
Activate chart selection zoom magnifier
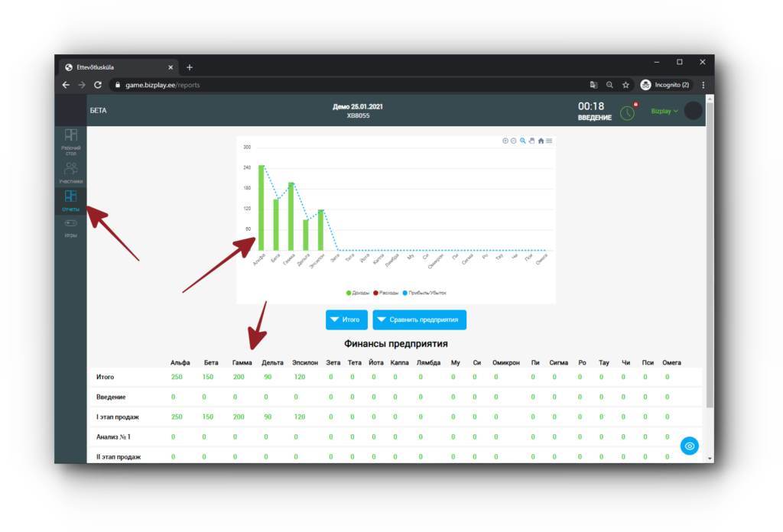(x=523, y=141)
